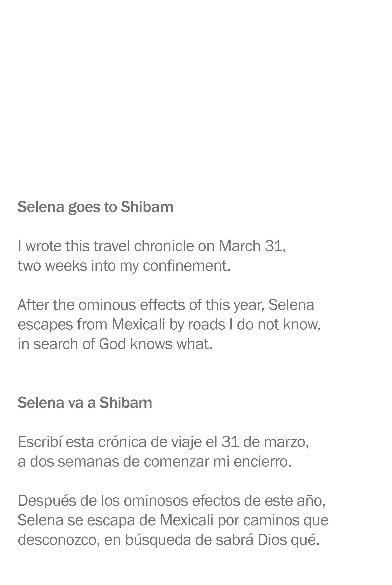Click the line "I wrote this travel chronicle"
392x585 pixels.
(152, 246)
